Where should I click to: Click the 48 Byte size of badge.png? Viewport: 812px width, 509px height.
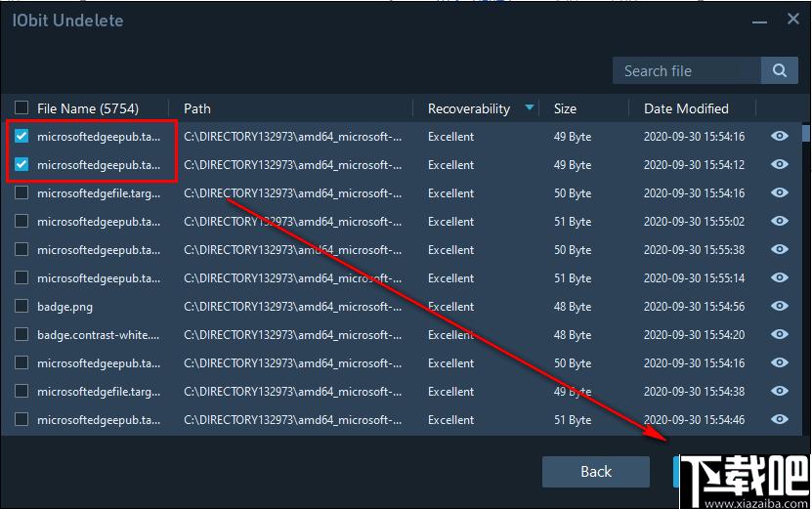pyautogui.click(x=573, y=307)
